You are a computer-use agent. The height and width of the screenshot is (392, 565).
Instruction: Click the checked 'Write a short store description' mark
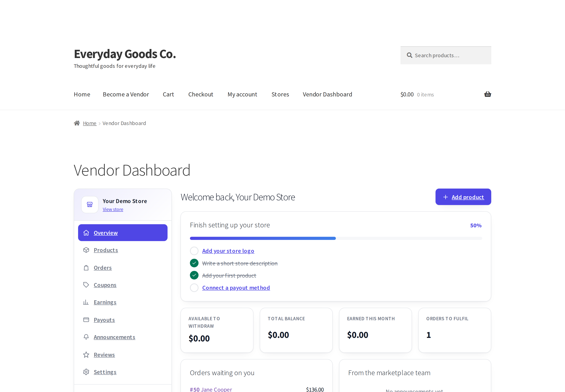click(x=194, y=263)
